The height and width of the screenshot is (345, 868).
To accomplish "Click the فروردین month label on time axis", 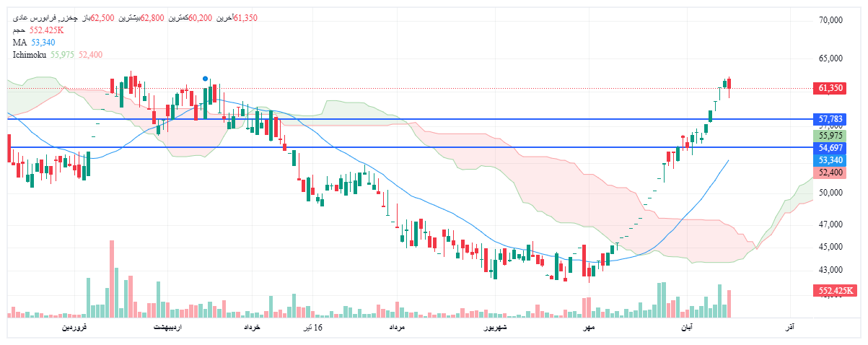I will (74, 328).
